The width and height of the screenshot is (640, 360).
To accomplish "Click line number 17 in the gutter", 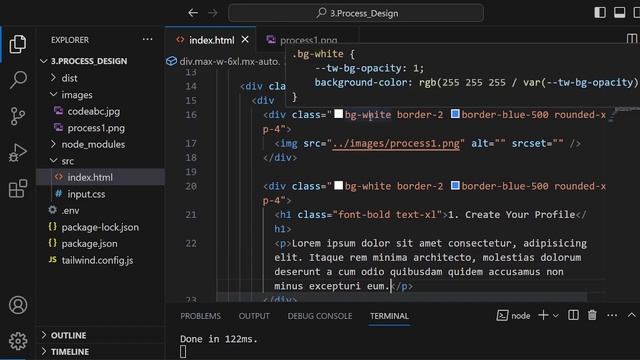I will click(191, 143).
